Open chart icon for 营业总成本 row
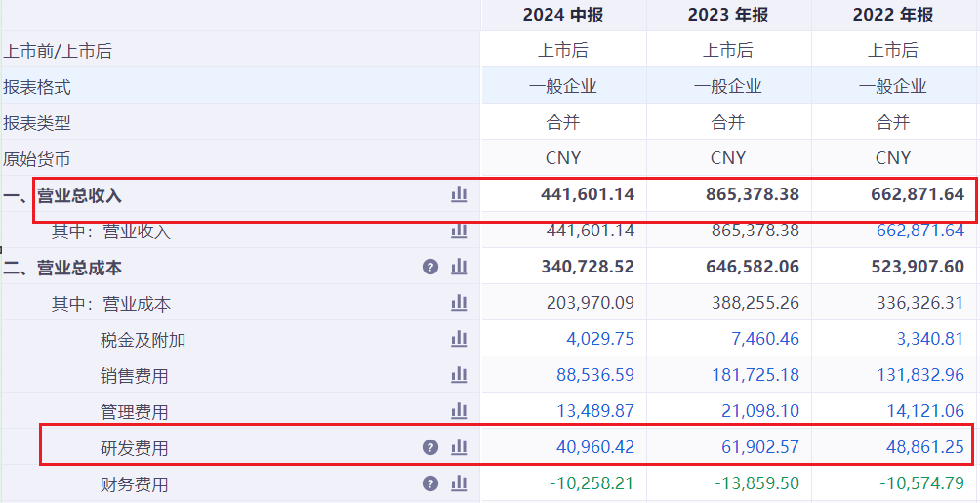 (459, 268)
